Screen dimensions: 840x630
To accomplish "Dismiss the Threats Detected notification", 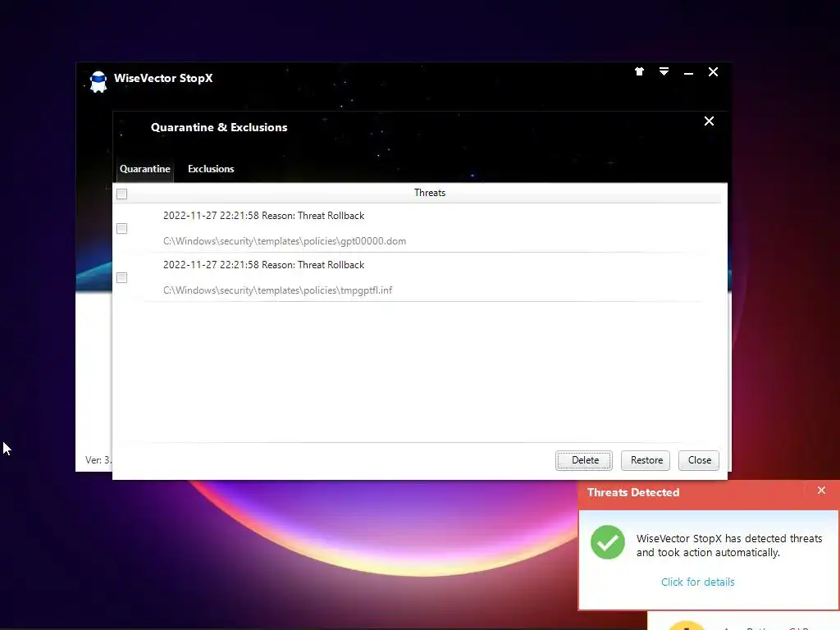I will pyautogui.click(x=821, y=491).
